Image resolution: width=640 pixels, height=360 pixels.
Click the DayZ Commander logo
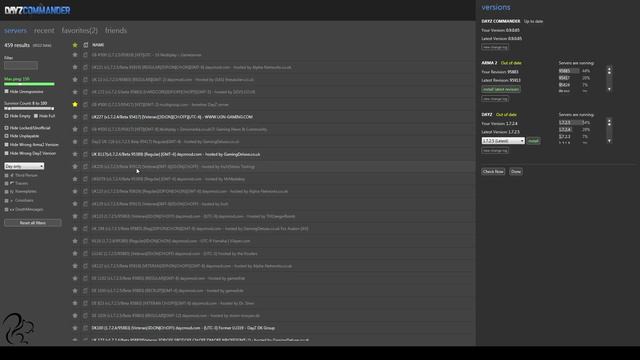click(x=37, y=10)
